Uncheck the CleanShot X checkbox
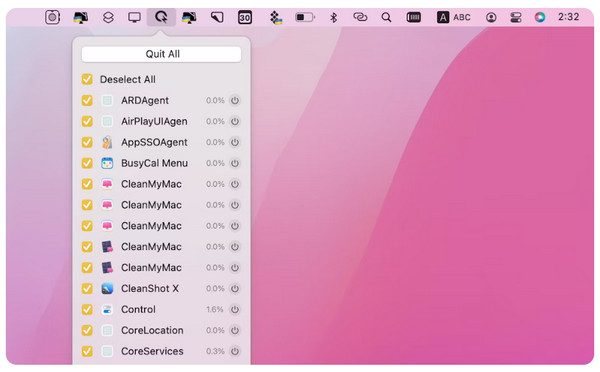The image size is (600, 372). pyautogui.click(x=87, y=289)
